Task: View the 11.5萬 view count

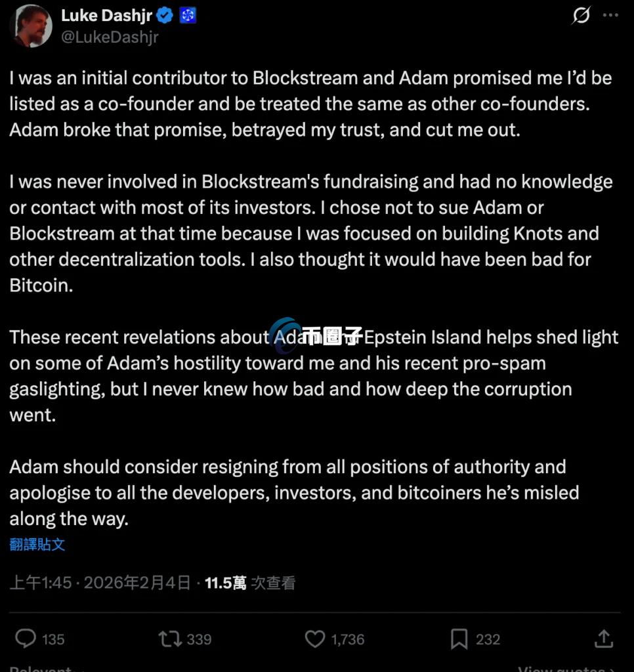Action: [225, 582]
